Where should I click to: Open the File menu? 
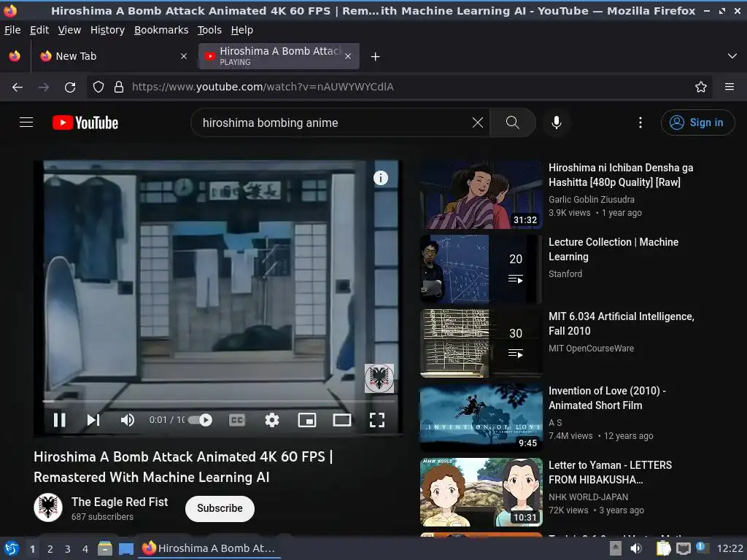[13, 30]
